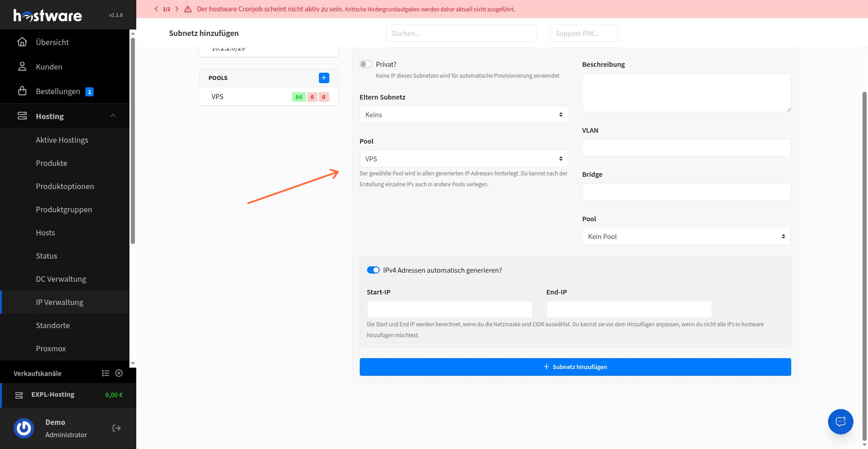Click the Bestellungen badge showing 1
868x449 pixels.
[89, 92]
